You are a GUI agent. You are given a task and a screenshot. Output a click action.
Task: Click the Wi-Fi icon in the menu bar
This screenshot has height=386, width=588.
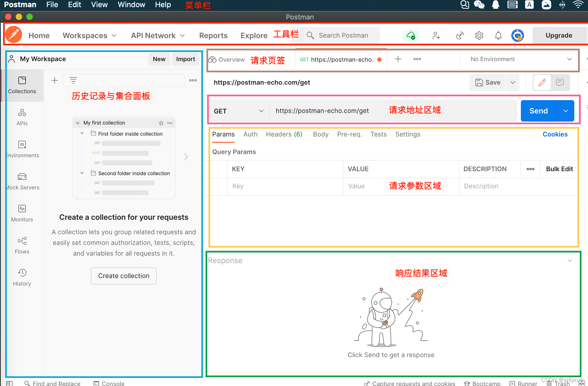(x=578, y=5)
